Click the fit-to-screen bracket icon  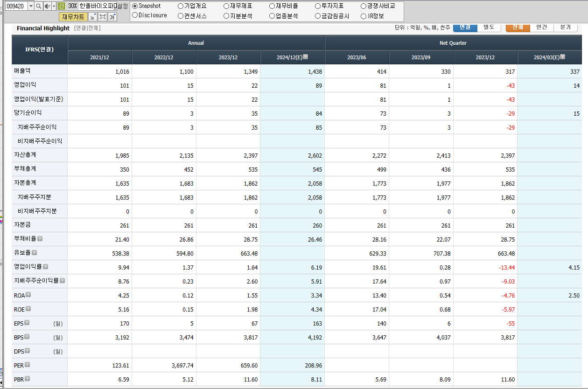(103, 17)
